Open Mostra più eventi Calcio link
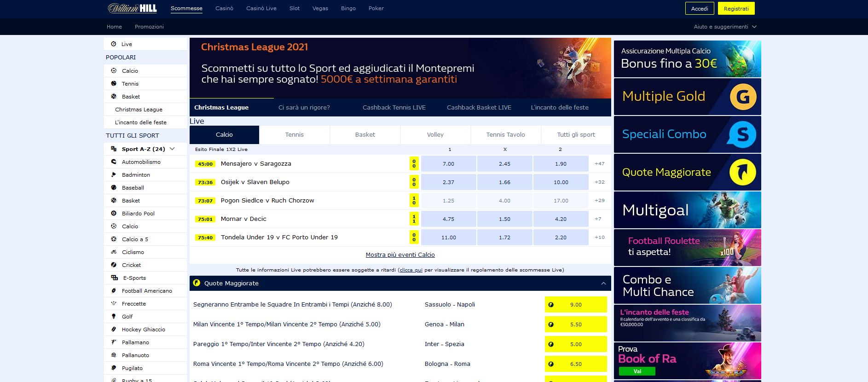 pyautogui.click(x=400, y=255)
